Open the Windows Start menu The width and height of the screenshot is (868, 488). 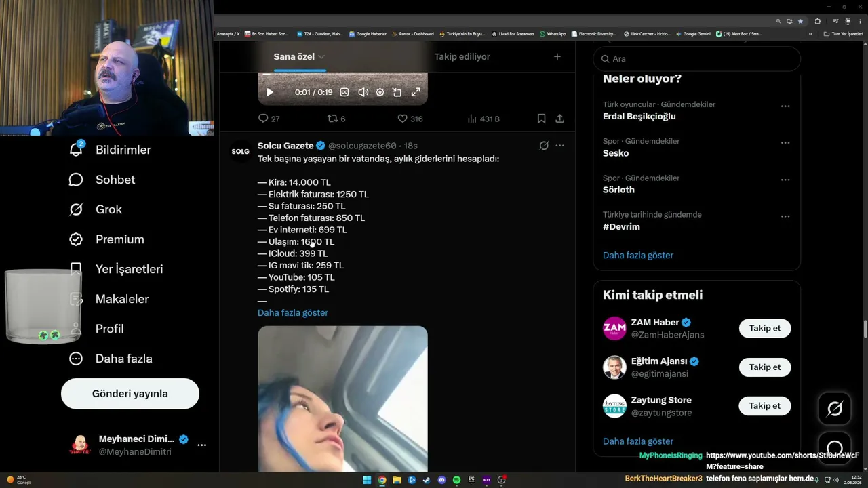point(367,480)
